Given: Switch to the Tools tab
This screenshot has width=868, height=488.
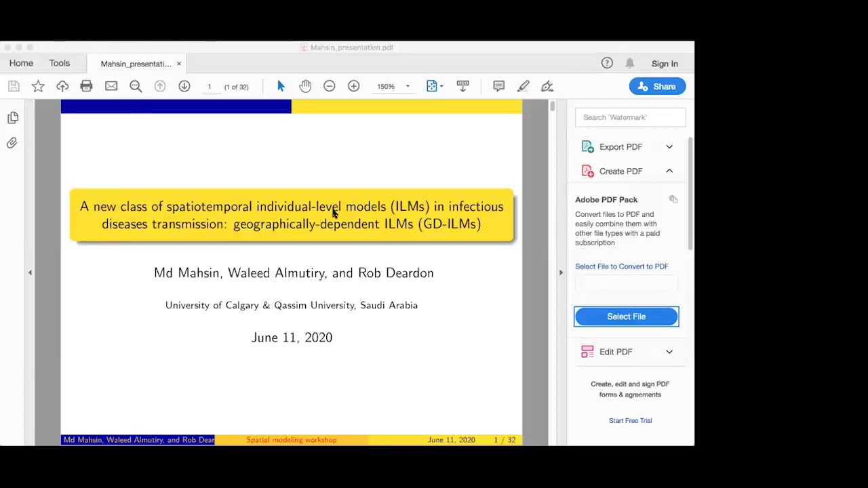Looking at the screenshot, I should [60, 63].
